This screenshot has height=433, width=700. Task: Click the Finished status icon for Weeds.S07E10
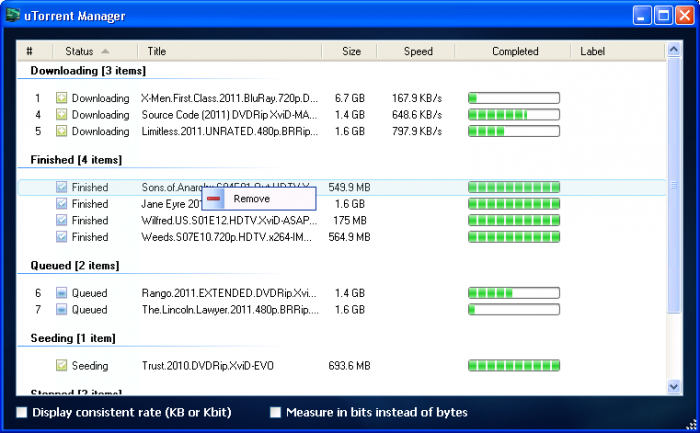[61, 237]
